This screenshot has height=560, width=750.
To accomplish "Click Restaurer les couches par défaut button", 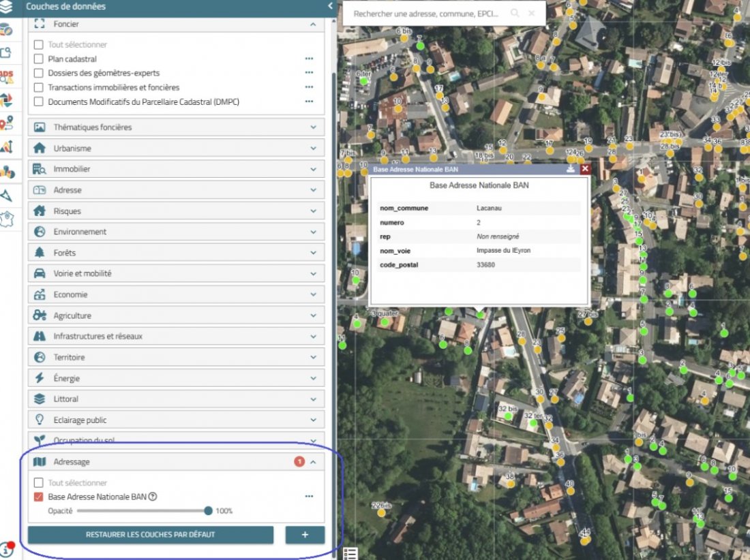I will coord(151,535).
